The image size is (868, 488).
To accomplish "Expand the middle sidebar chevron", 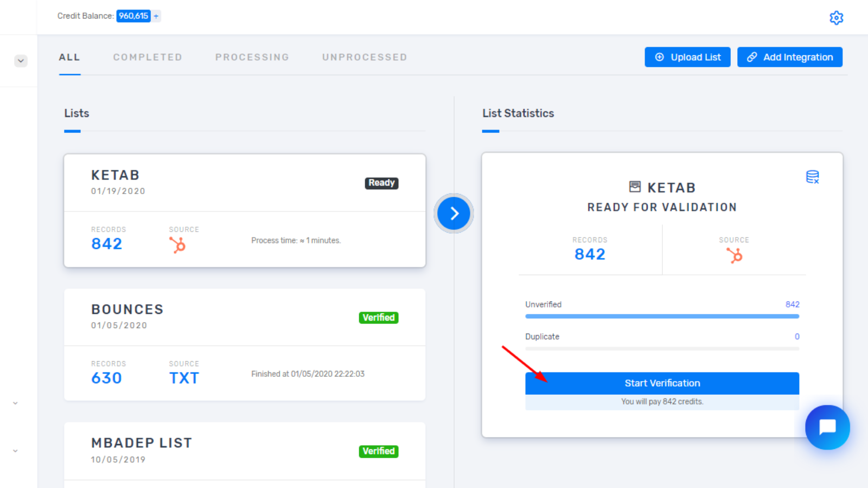I will coord(15,403).
